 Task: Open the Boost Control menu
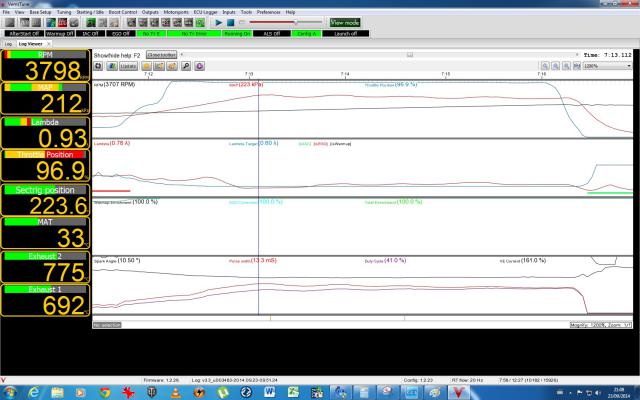pos(122,11)
